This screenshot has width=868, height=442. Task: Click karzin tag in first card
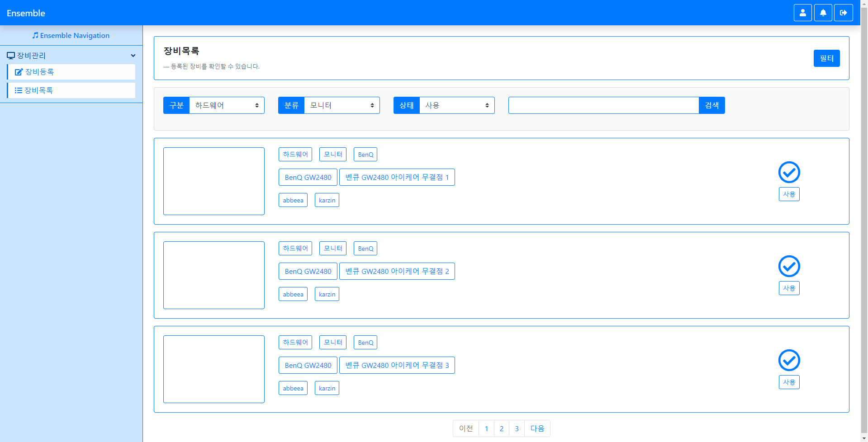coord(327,200)
